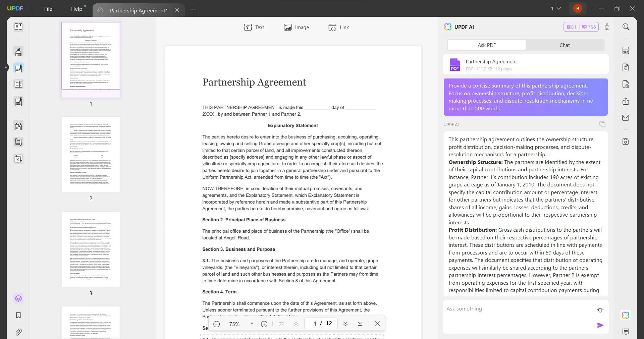Image resolution: width=644 pixels, height=339 pixels.
Task: Open the File menu
Action: click(48, 9)
